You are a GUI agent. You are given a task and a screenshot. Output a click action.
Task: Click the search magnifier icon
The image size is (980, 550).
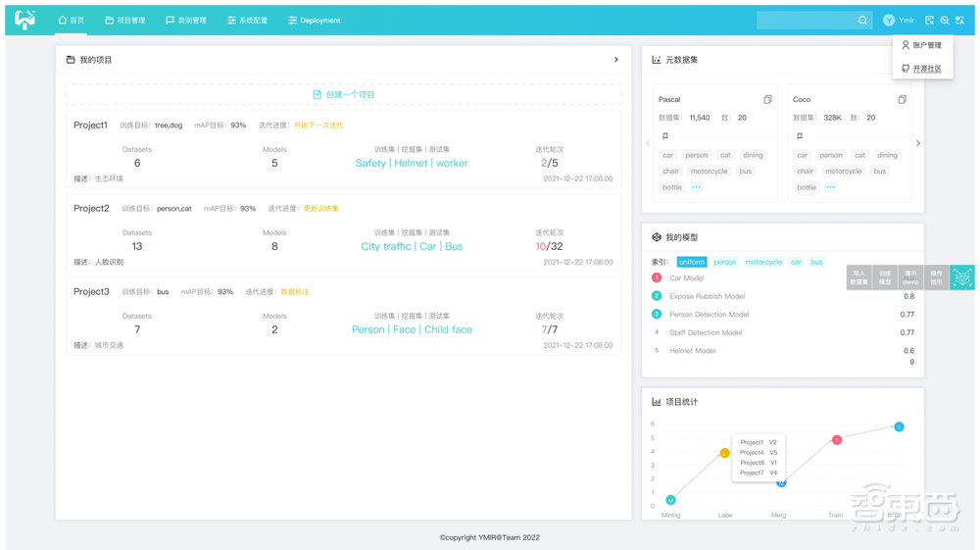tap(862, 20)
